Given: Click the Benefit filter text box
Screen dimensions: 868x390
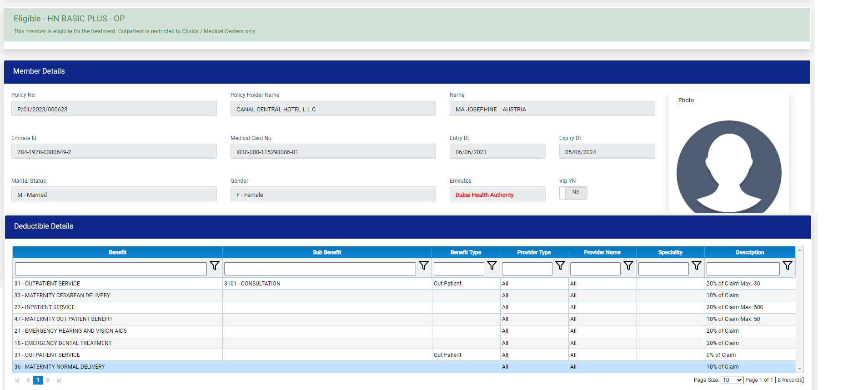Looking at the screenshot, I should (110, 269).
